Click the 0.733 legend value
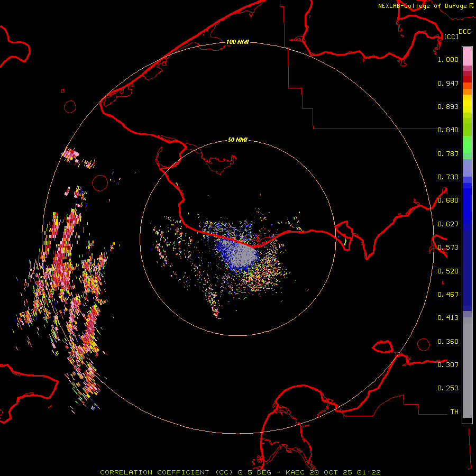This screenshot has height=476, width=476. click(448, 177)
